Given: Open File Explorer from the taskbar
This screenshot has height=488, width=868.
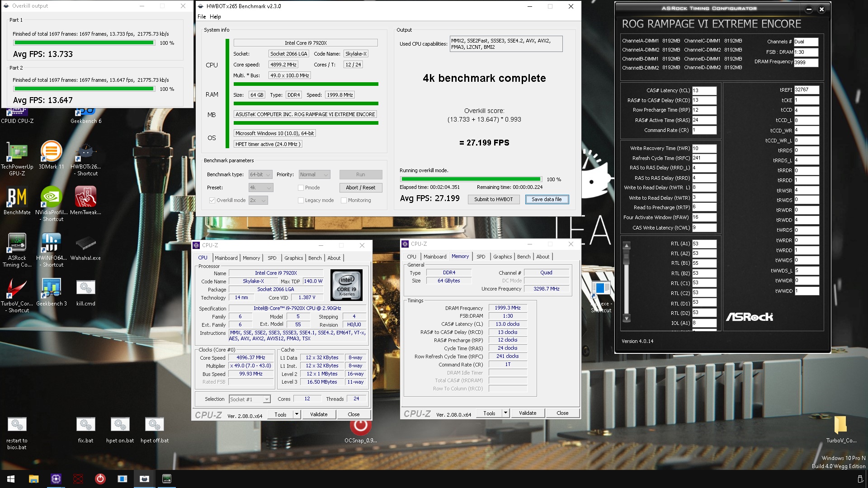Looking at the screenshot, I should click(x=33, y=479).
